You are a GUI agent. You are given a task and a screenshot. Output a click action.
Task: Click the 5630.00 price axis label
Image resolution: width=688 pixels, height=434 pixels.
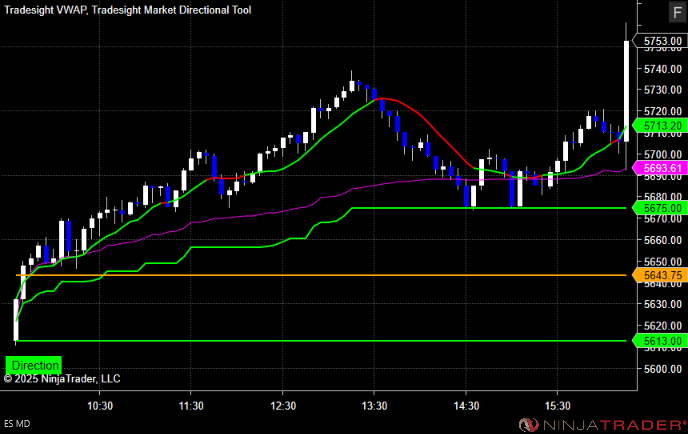coord(663,304)
